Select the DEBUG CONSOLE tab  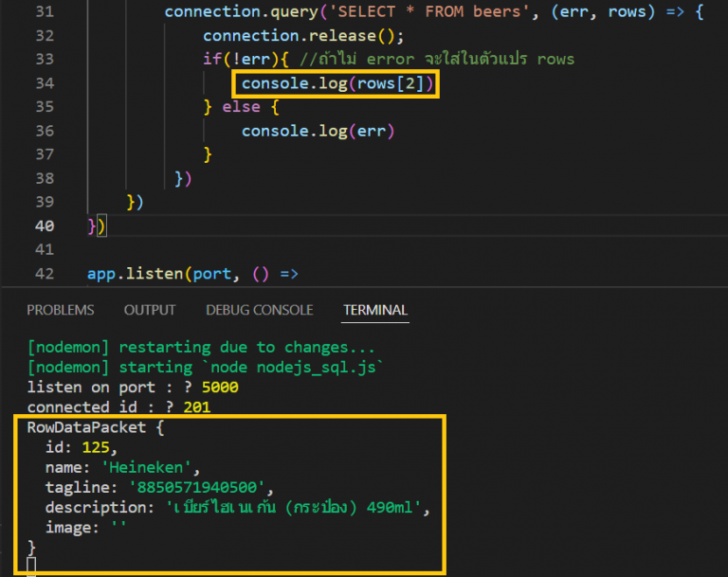tap(259, 310)
